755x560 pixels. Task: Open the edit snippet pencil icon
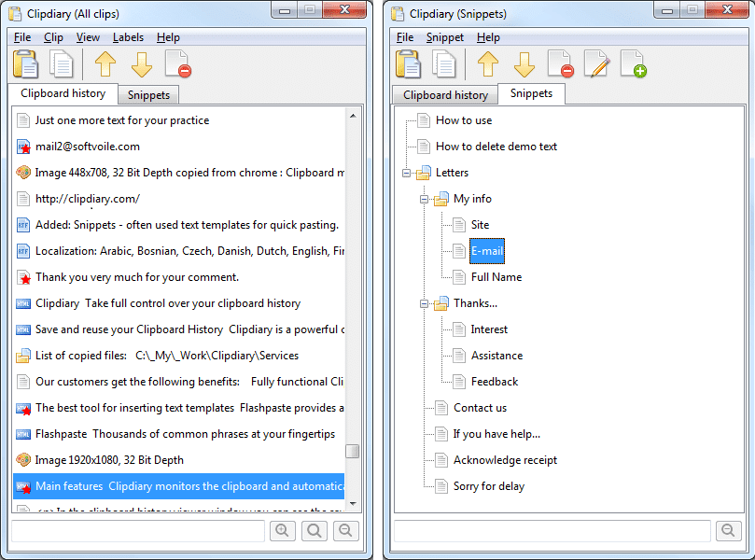597,63
